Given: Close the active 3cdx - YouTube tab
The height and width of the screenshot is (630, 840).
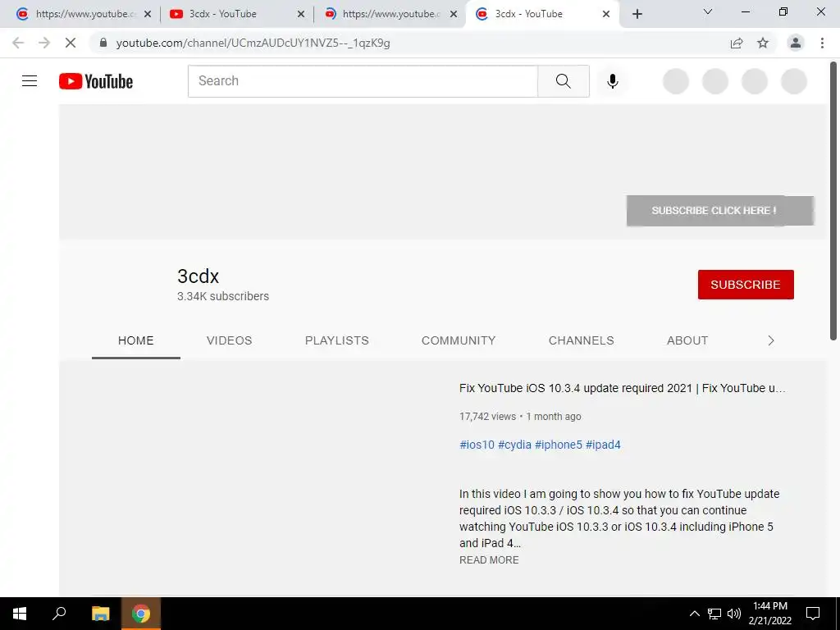Looking at the screenshot, I should [606, 14].
